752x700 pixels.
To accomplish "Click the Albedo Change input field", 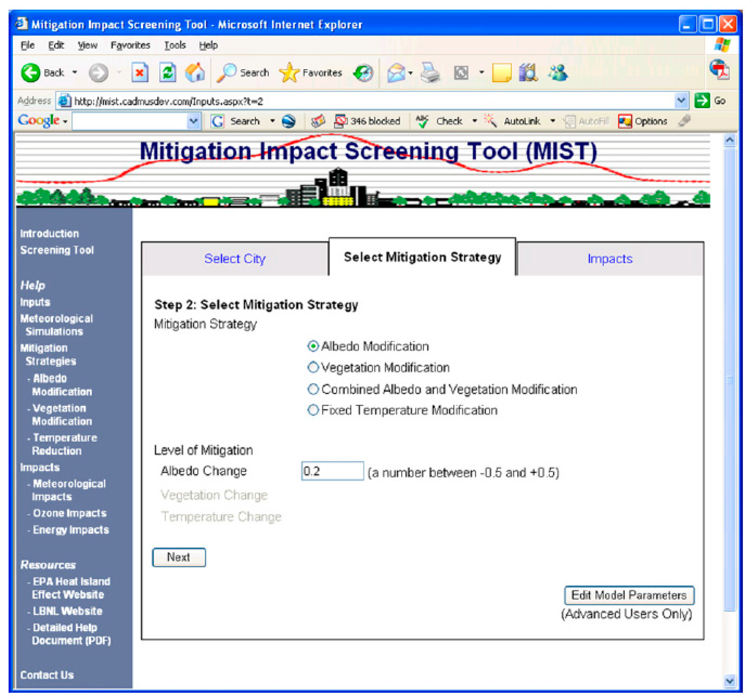I will [x=332, y=471].
